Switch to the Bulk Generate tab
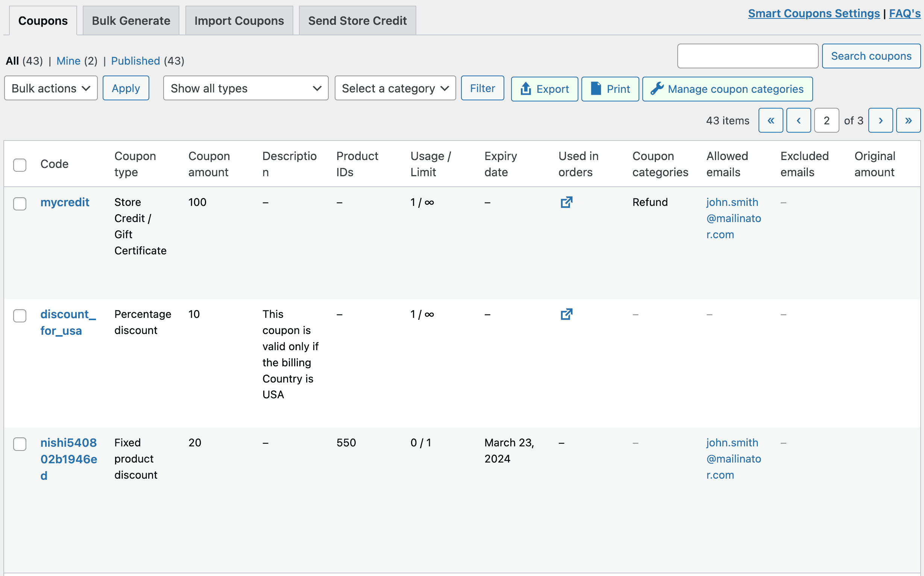 point(131,20)
